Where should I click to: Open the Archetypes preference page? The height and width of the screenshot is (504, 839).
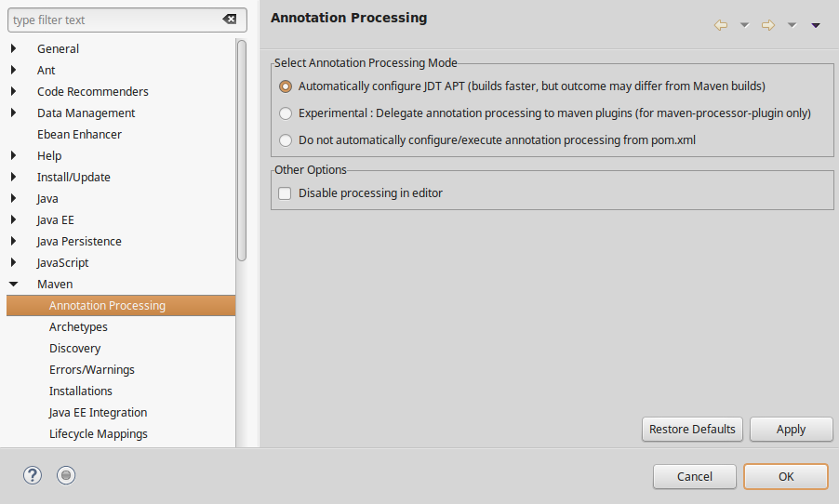[x=78, y=327]
